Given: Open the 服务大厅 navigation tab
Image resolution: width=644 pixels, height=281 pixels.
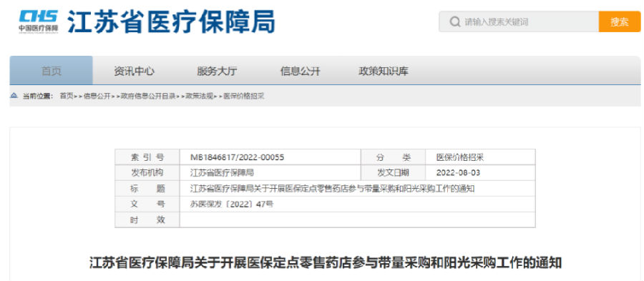Looking at the screenshot, I should coord(217,71).
